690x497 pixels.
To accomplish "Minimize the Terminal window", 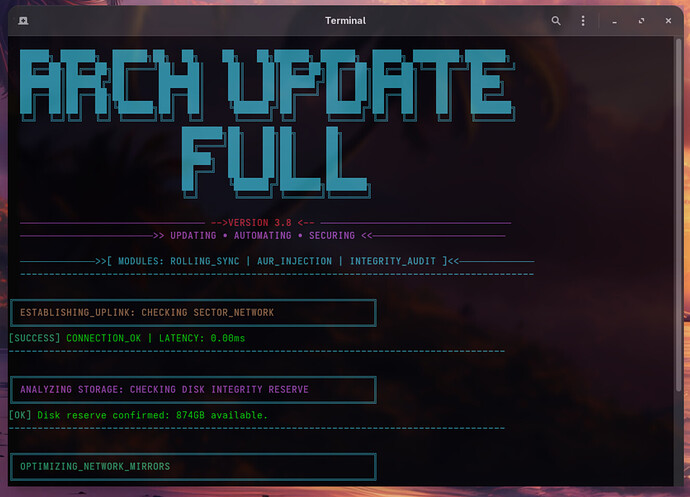I will coord(614,21).
